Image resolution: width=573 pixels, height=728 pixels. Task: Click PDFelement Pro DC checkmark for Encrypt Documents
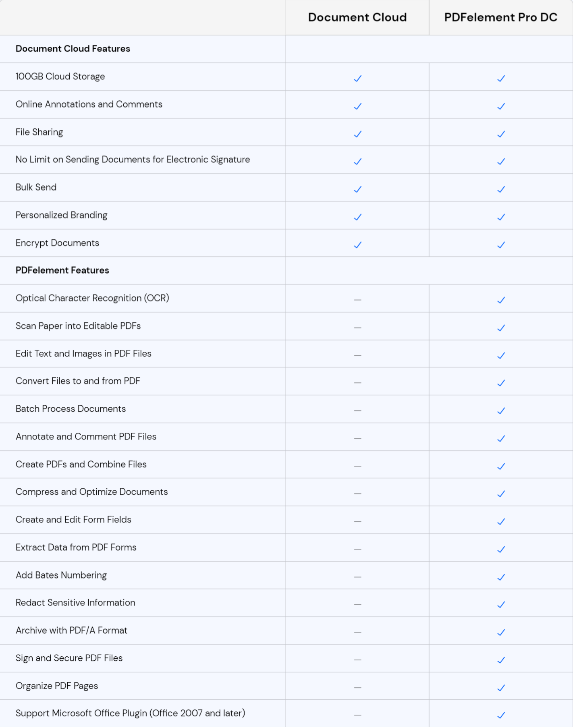501,245
